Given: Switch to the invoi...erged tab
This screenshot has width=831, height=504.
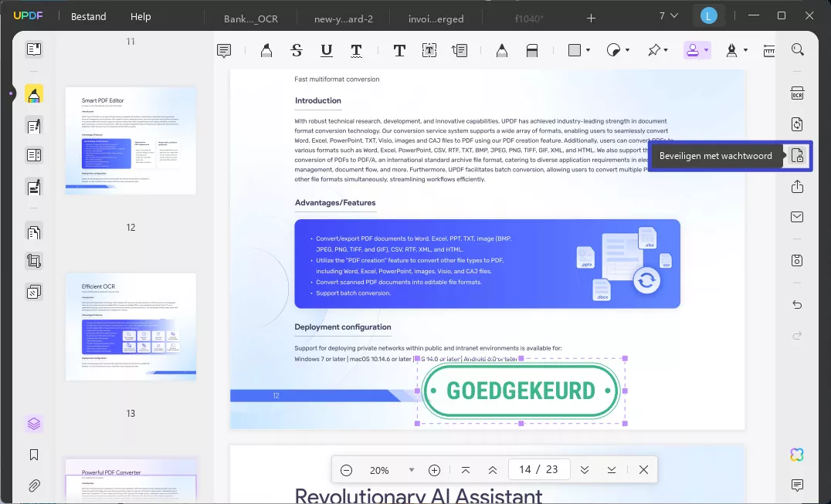Looking at the screenshot, I should [436, 19].
